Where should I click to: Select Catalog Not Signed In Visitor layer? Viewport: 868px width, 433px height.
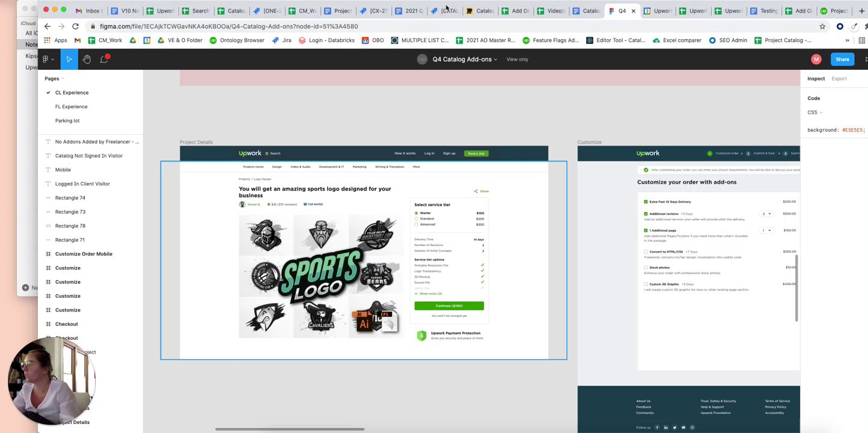pos(89,156)
